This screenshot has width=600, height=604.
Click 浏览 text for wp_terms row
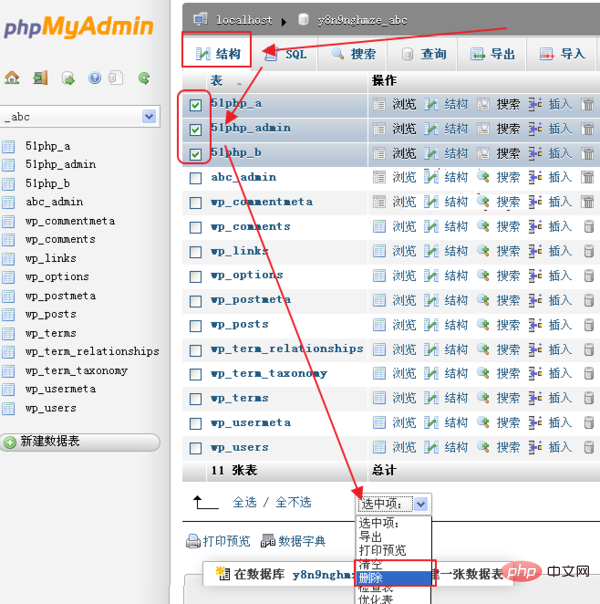[404, 398]
